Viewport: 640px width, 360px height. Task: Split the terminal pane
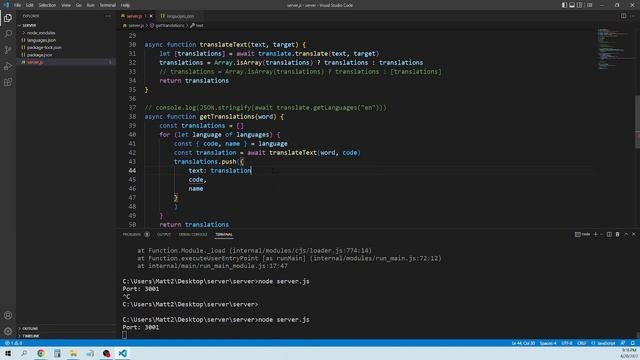click(609, 234)
